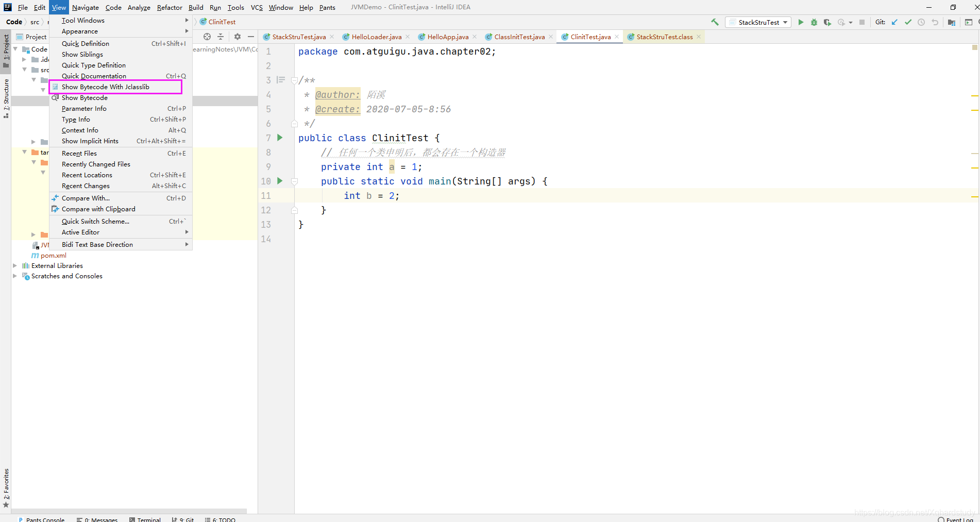Start debugging with the bug icon
The image size is (980, 522).
point(814,22)
